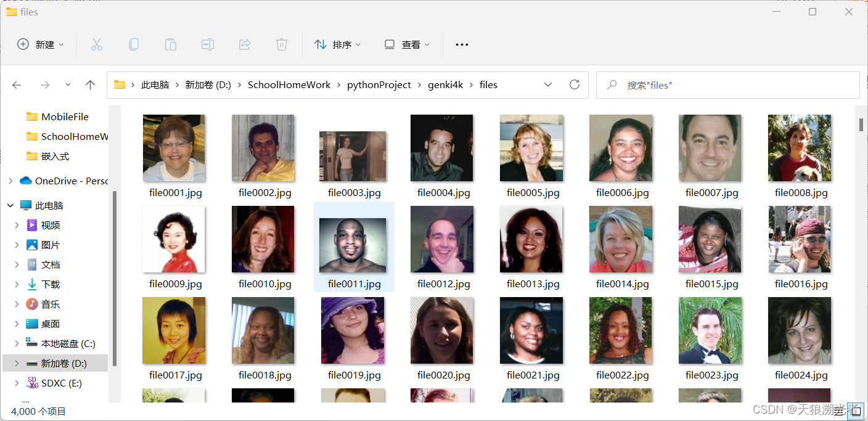
Task: Select thumbnail file0008.jpg
Action: click(x=800, y=148)
